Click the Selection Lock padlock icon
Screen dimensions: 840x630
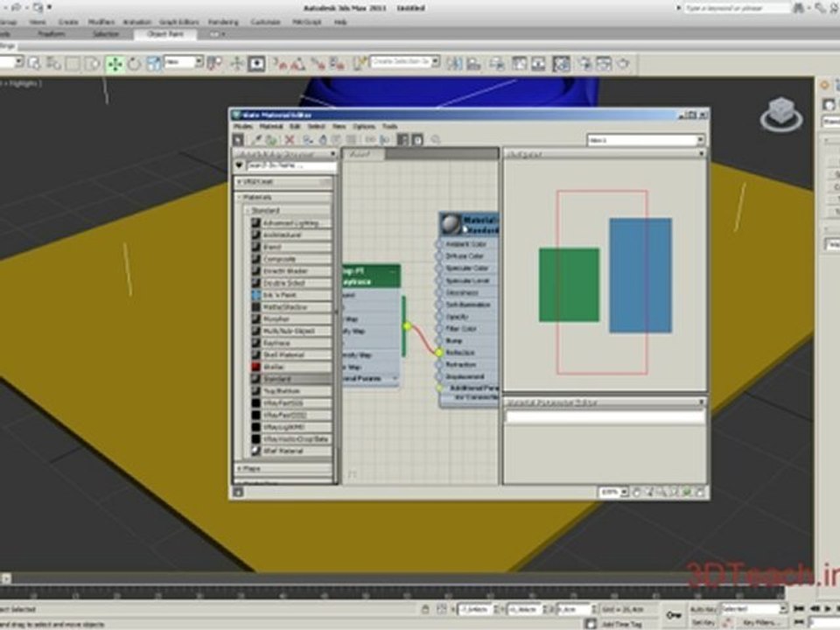pyautogui.click(x=425, y=609)
